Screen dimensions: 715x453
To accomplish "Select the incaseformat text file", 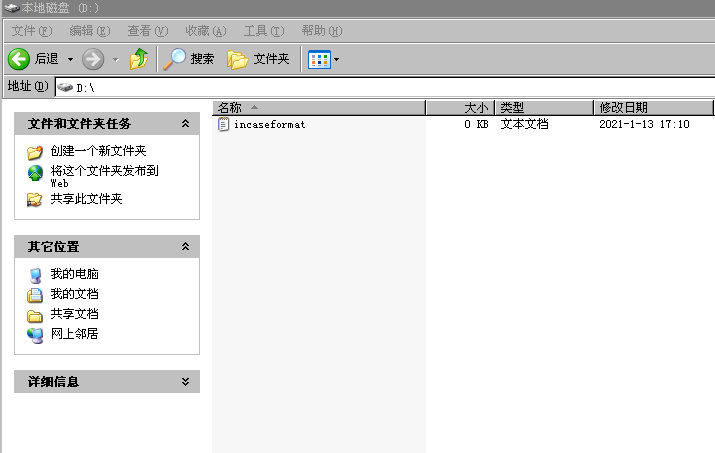I will pyautogui.click(x=268, y=125).
